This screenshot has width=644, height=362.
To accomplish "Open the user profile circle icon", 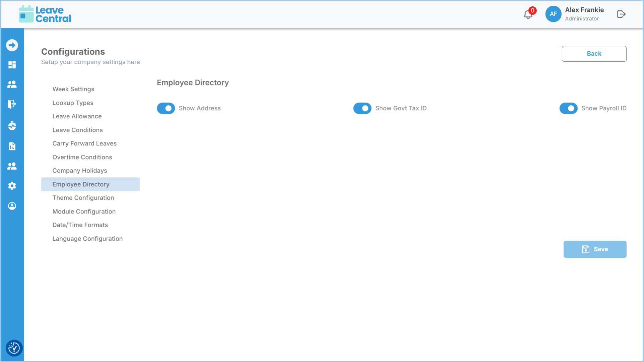I will click(x=12, y=206).
